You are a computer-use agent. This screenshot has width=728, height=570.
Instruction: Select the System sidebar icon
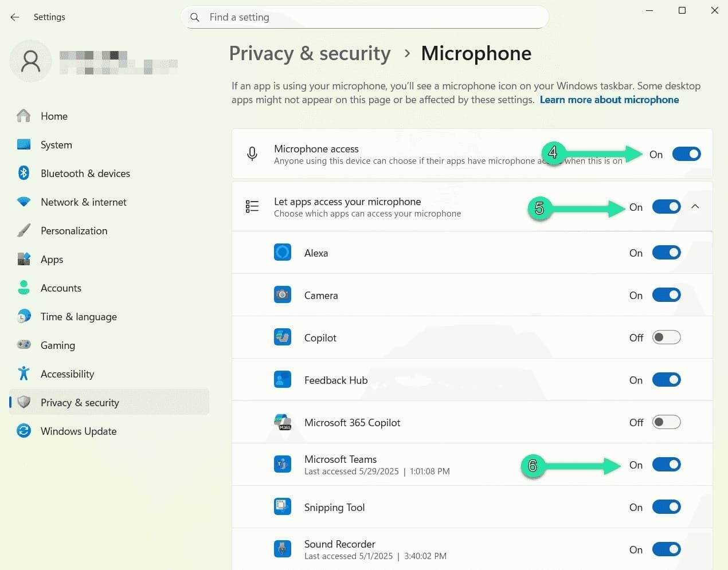[23, 144]
